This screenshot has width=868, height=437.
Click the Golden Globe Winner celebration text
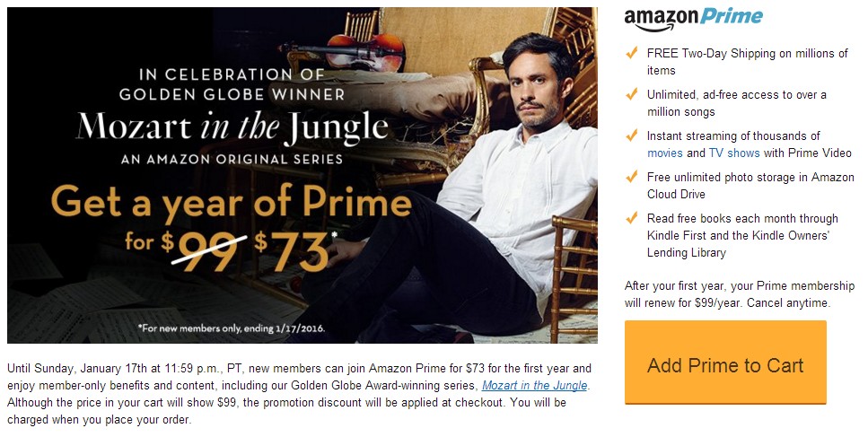click(232, 84)
